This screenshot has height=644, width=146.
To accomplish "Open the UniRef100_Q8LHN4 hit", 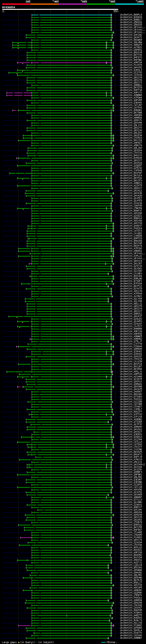I will 131,42.
